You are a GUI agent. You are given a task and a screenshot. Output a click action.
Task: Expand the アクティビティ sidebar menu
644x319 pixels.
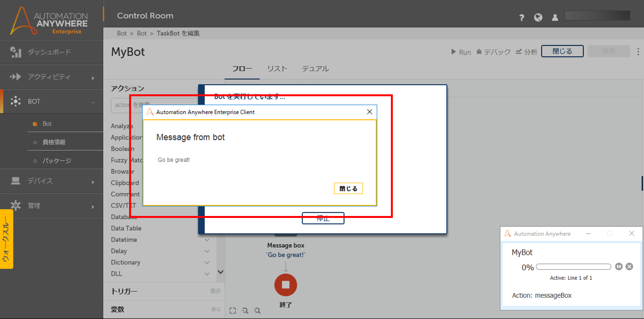pyautogui.click(x=52, y=77)
